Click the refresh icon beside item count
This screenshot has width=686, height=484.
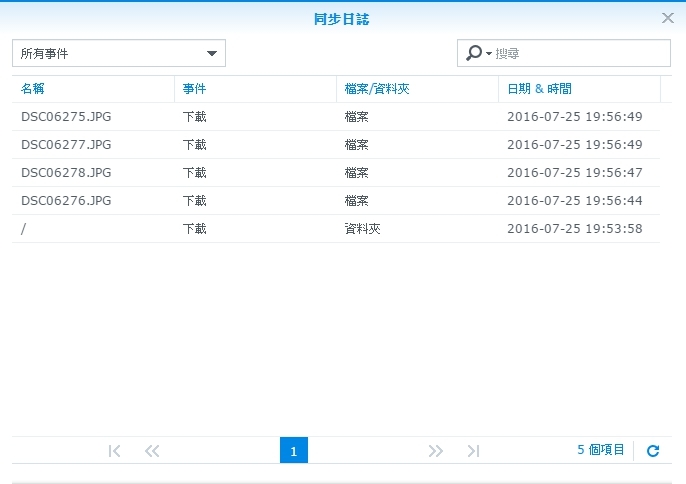tap(653, 451)
